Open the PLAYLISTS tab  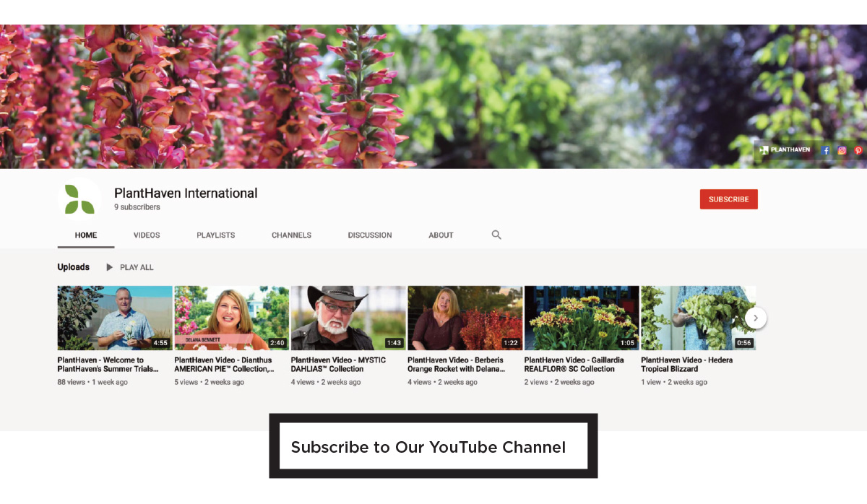point(216,235)
